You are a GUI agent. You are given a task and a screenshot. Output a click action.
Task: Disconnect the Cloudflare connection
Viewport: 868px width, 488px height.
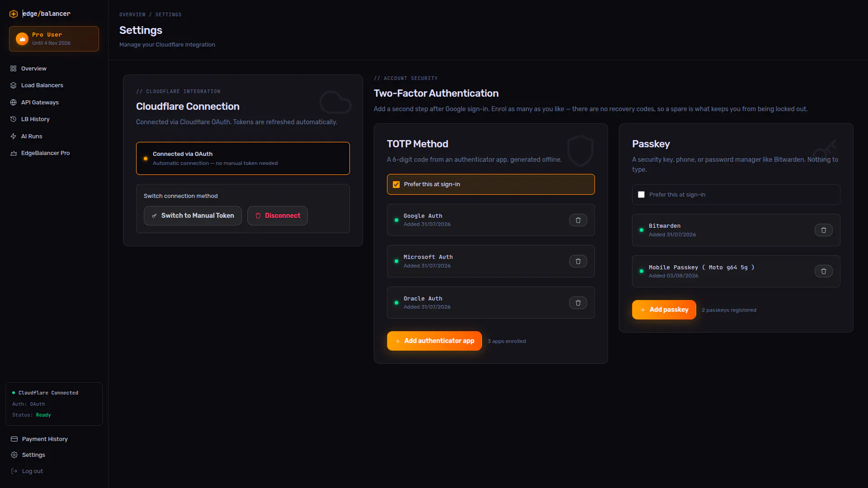tap(278, 216)
